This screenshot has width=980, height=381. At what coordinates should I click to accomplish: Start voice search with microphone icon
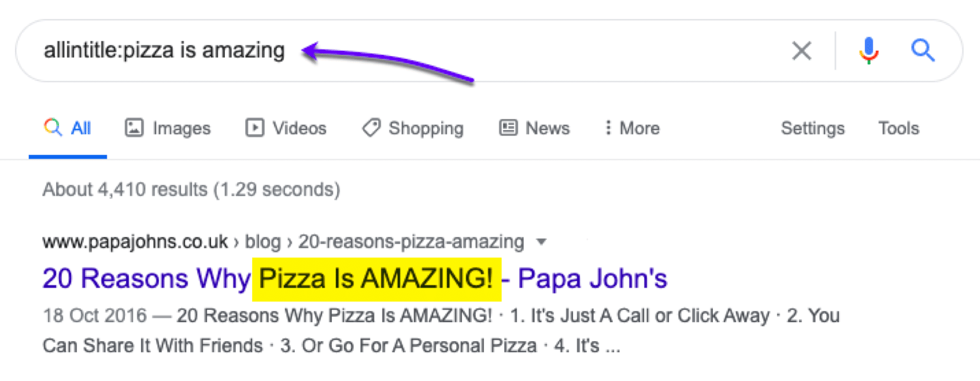[x=868, y=50]
